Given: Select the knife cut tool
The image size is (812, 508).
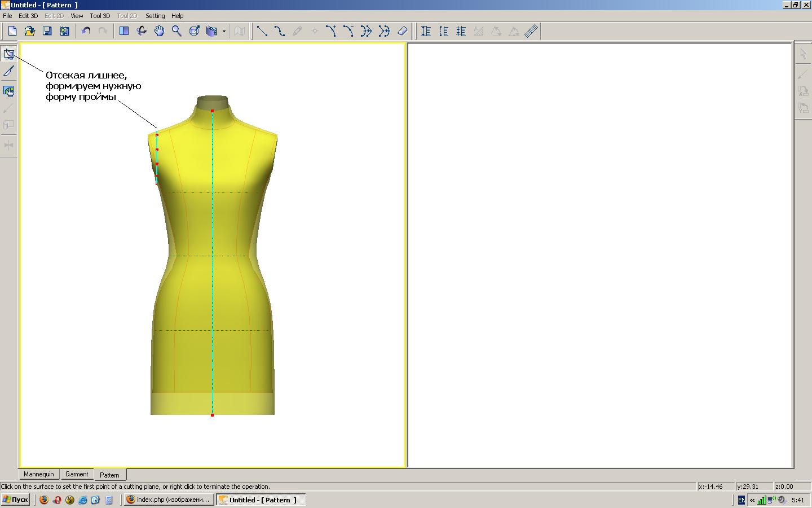Looking at the screenshot, I should click(9, 71).
